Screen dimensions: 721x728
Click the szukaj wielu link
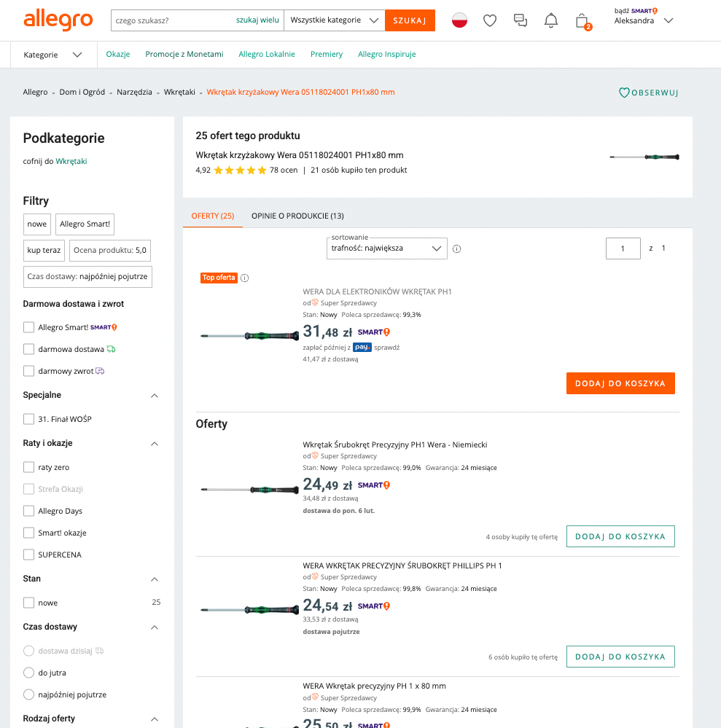tap(257, 20)
